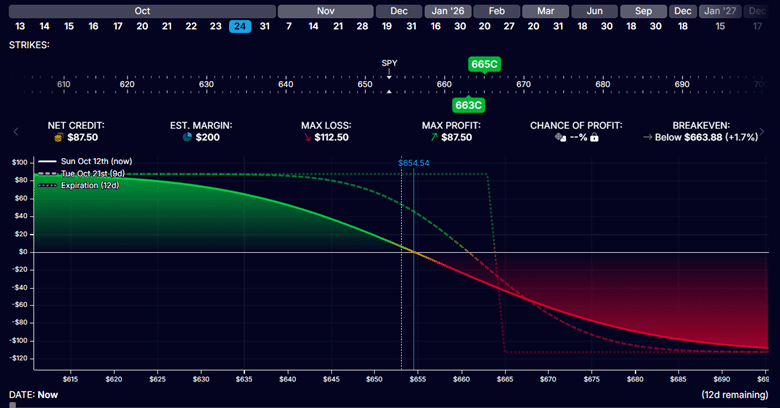Click the $654.54 price marker on chart
Screen dimensions: 780x408
(x=413, y=162)
